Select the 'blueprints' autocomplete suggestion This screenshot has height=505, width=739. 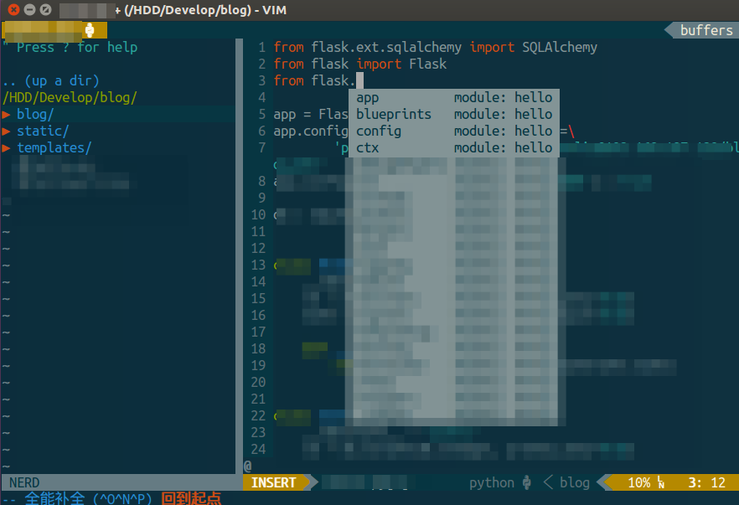tap(393, 114)
